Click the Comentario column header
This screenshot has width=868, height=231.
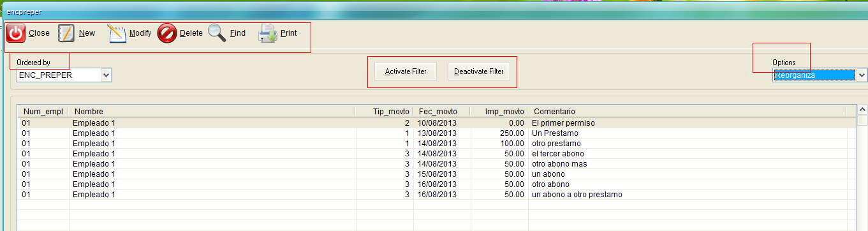pyautogui.click(x=687, y=112)
